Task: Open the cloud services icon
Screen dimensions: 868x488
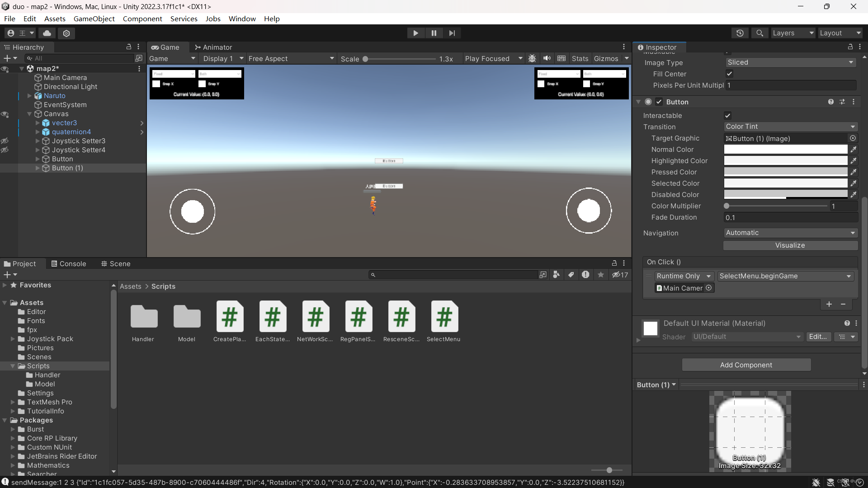Action: point(47,33)
